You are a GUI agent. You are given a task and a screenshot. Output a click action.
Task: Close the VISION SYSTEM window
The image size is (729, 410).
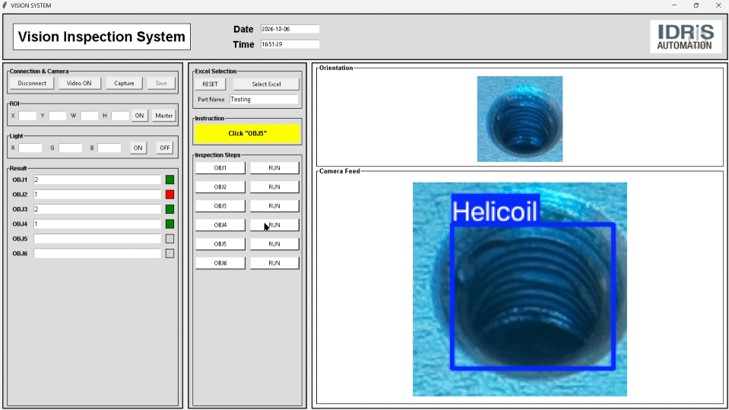pos(718,6)
